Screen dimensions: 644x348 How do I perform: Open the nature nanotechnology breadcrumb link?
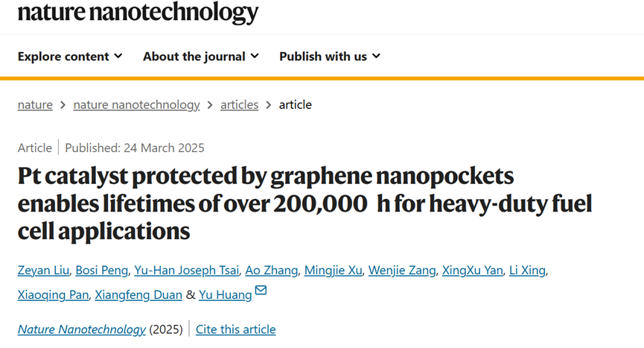[x=136, y=105]
